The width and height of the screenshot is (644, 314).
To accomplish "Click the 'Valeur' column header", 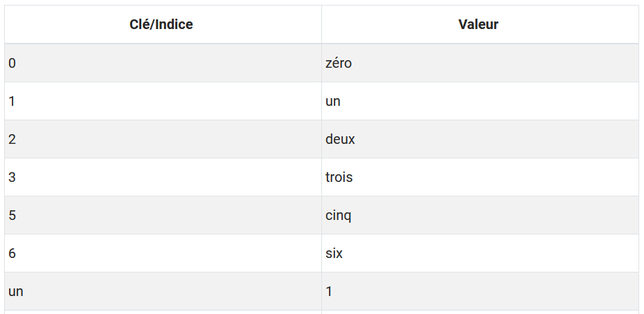I will tap(478, 25).
